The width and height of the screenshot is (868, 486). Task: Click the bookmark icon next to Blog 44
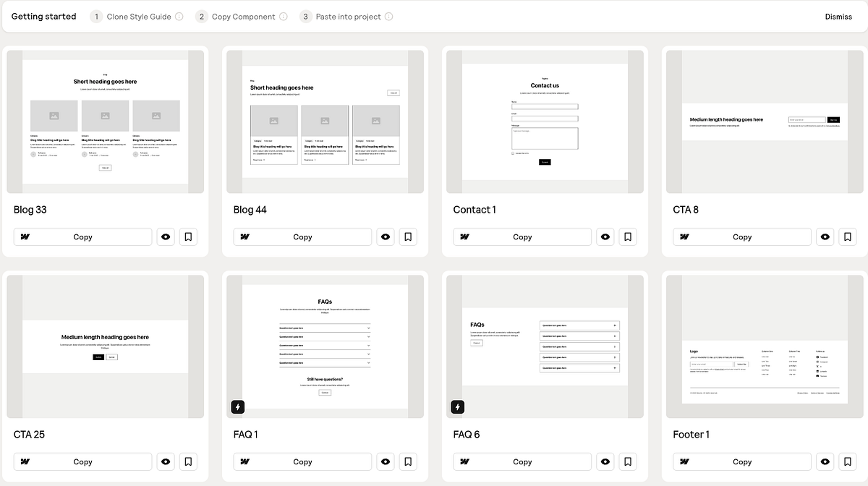(x=408, y=236)
